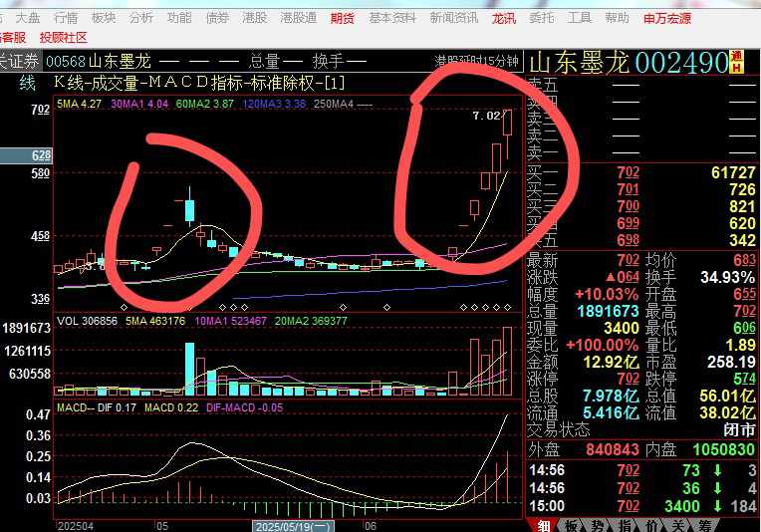Click the tallest cyan volume bar

point(190,369)
